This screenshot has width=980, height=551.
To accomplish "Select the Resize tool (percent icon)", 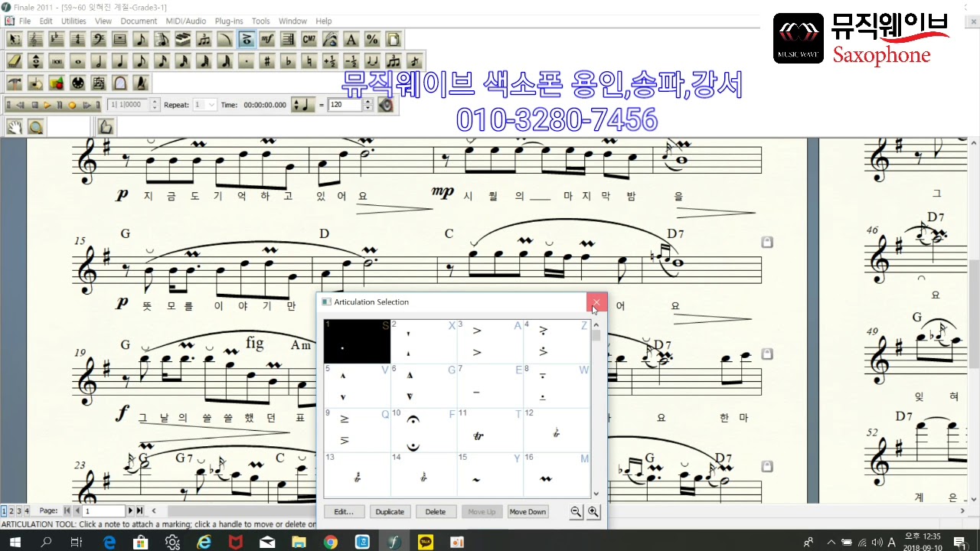I will (x=372, y=40).
